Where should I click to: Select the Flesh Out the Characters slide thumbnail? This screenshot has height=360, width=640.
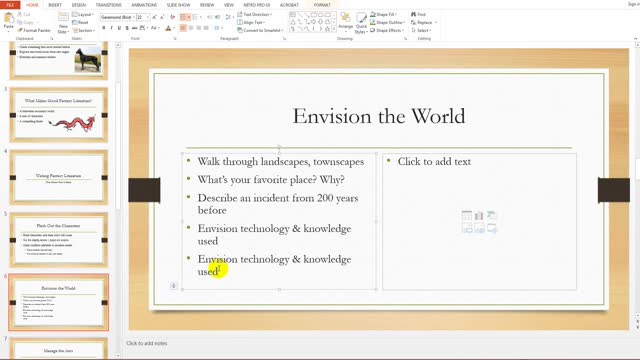(x=59, y=240)
